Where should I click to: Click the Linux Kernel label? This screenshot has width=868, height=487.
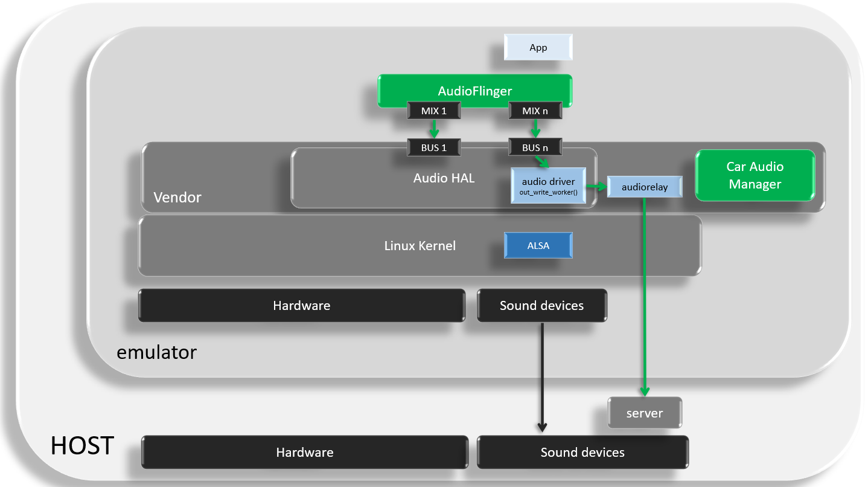(x=420, y=246)
